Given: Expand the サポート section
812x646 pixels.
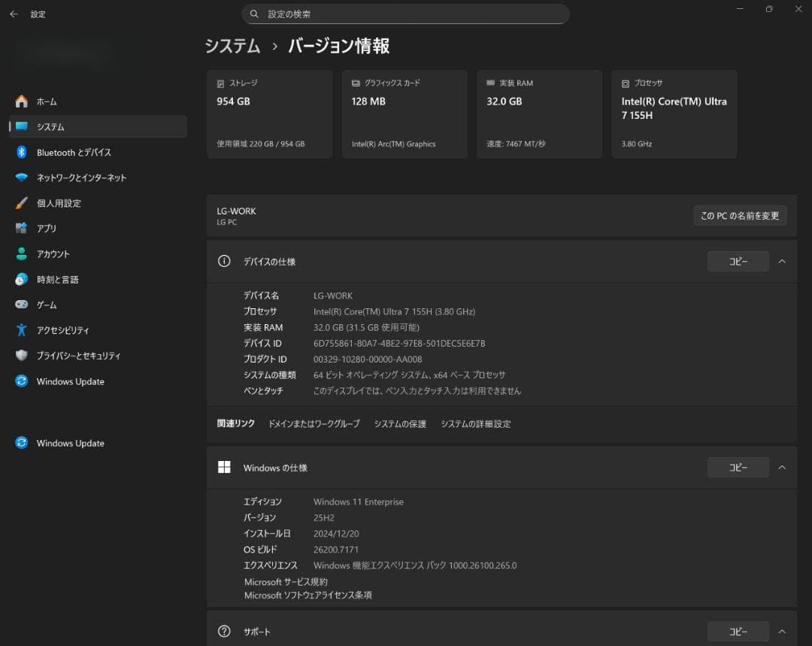Looking at the screenshot, I should [782, 631].
